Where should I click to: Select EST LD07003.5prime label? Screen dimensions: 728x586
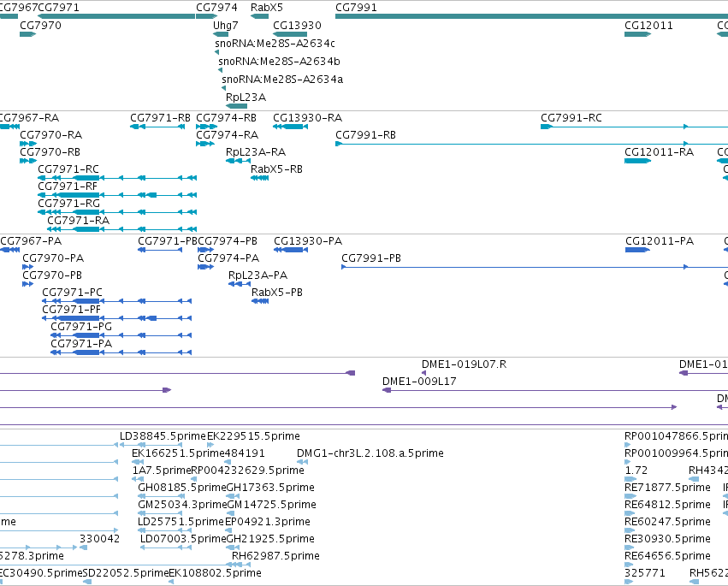coord(183,540)
